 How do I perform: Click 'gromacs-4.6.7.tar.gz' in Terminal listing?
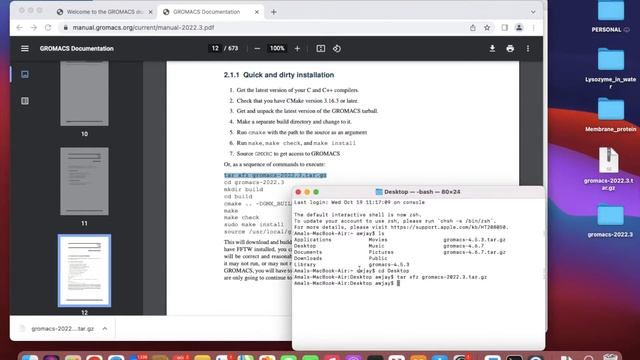(x=474, y=252)
